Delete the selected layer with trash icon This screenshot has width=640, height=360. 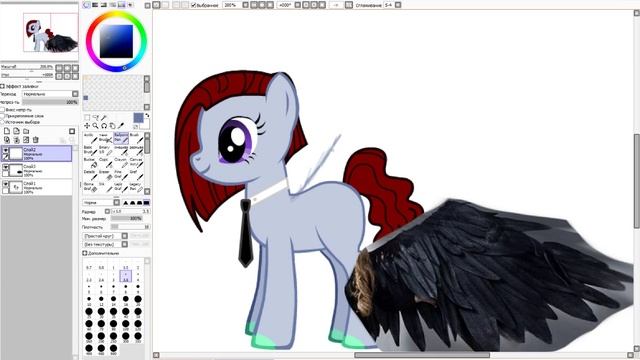[36, 140]
